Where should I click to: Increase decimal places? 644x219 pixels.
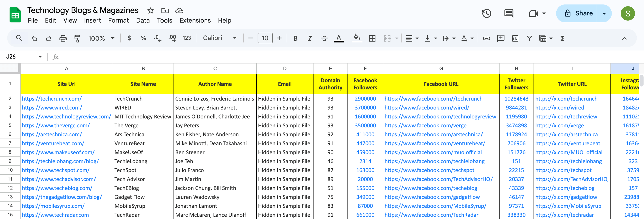tap(172, 38)
